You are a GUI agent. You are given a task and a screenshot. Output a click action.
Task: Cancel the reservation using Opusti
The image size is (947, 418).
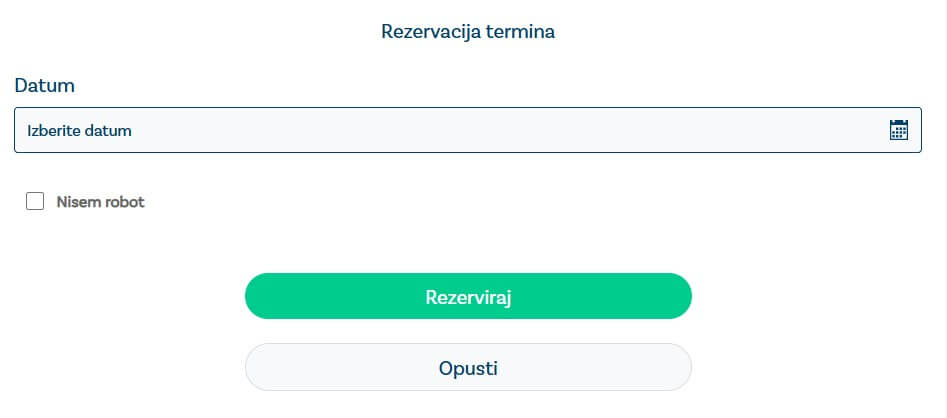click(x=468, y=367)
